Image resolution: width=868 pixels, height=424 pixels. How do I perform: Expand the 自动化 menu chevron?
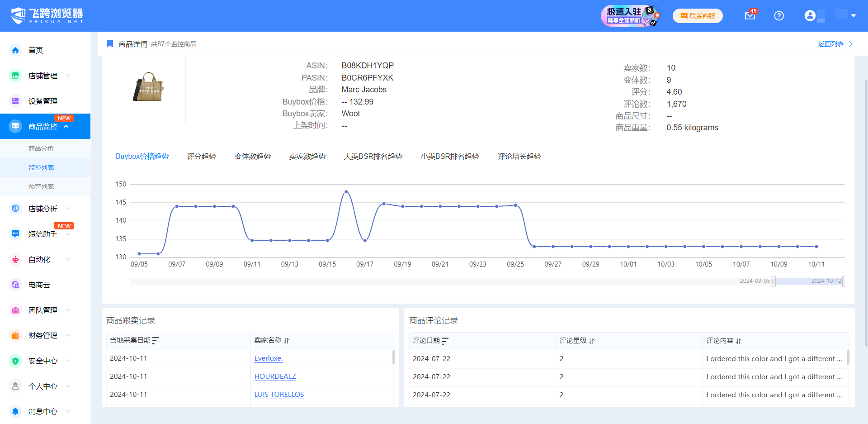coord(68,259)
